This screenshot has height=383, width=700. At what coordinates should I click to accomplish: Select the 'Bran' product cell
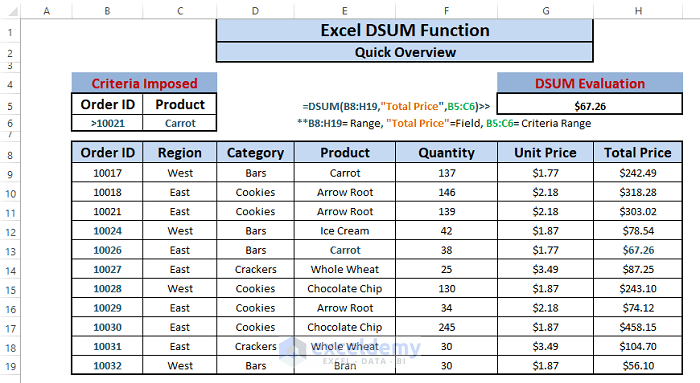[345, 365]
